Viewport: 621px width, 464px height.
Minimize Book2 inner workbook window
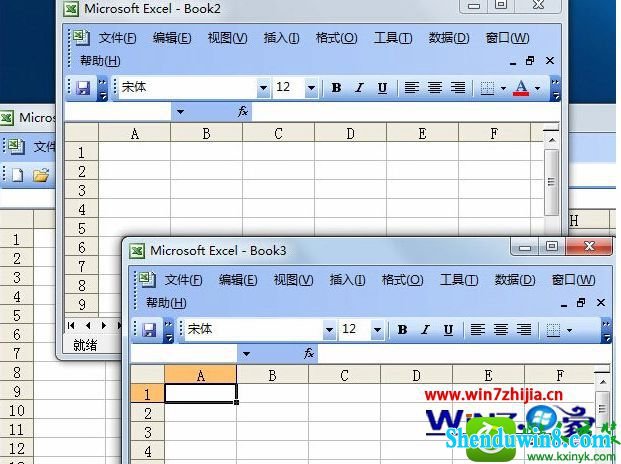pos(513,63)
